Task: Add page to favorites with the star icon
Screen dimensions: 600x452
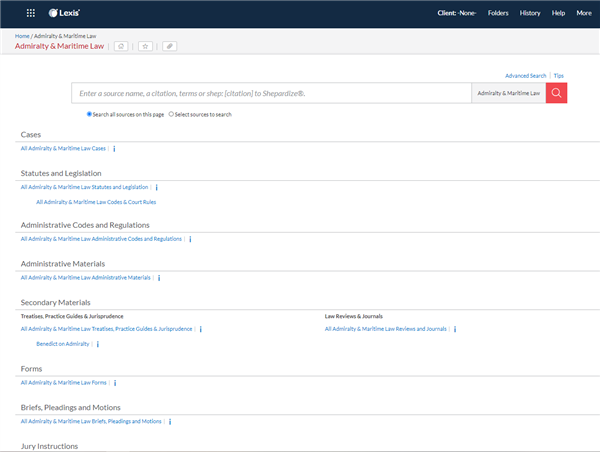Action: (x=145, y=46)
